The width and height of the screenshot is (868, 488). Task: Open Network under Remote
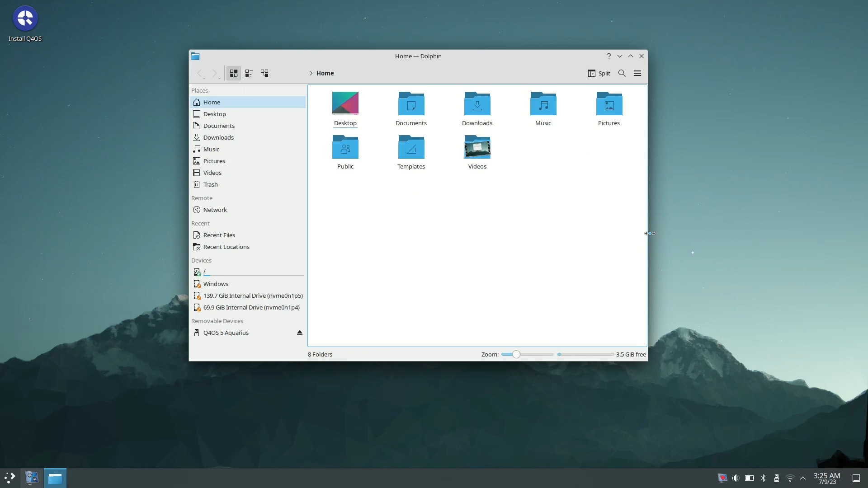click(x=248, y=210)
